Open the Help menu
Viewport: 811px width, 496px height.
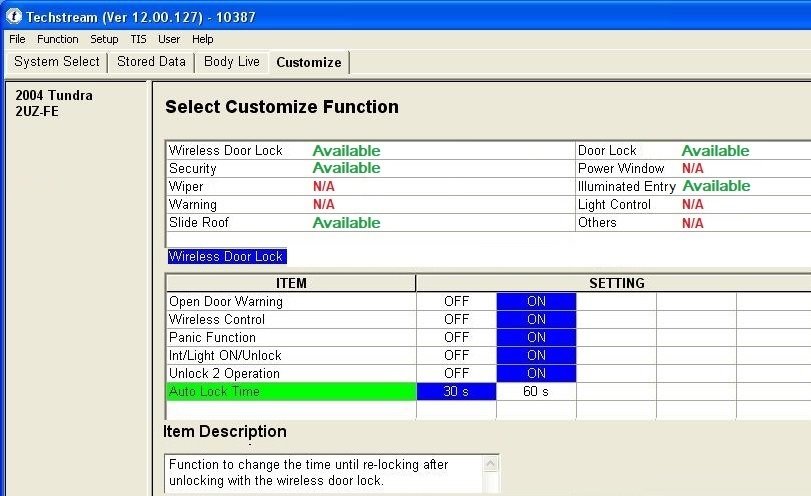pos(202,39)
